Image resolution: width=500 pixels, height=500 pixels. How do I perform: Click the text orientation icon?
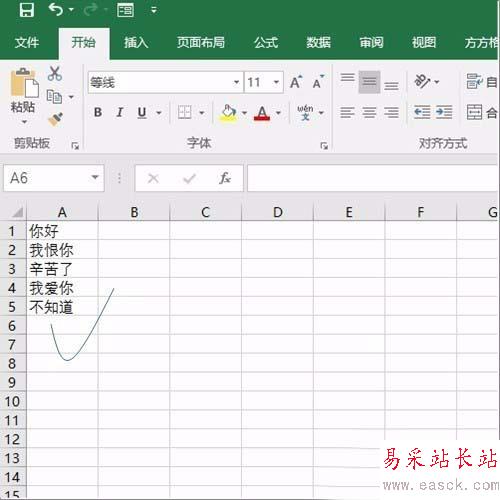pyautogui.click(x=423, y=81)
